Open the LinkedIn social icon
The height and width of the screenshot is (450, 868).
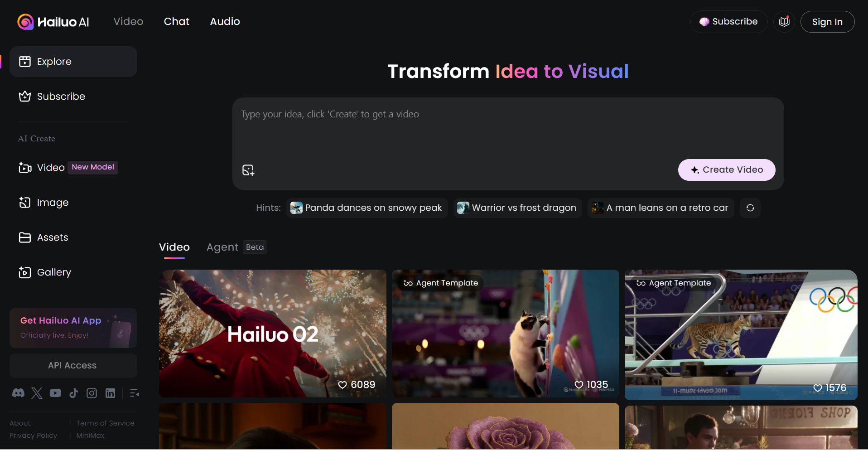click(x=110, y=393)
